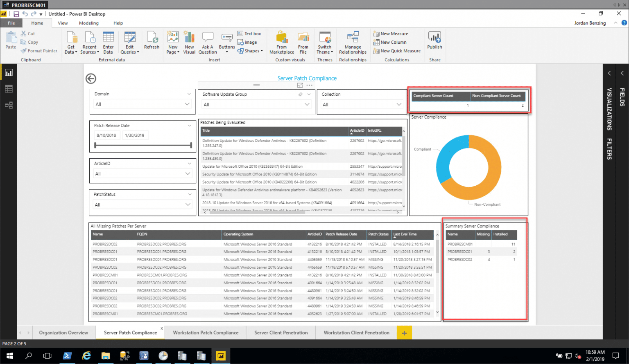Click the back navigation arrow button
Viewport: 629px width, 364px height.
point(91,78)
